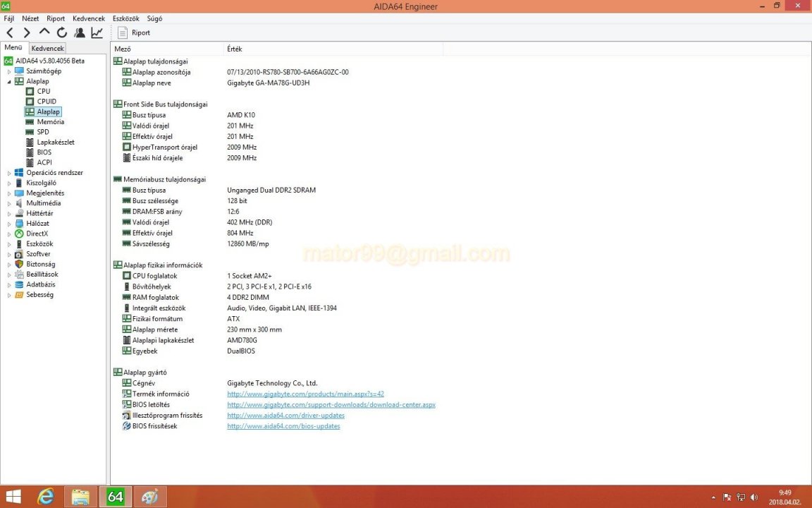
Task: Open the Fájl menu
Action: pyautogui.click(x=8, y=18)
